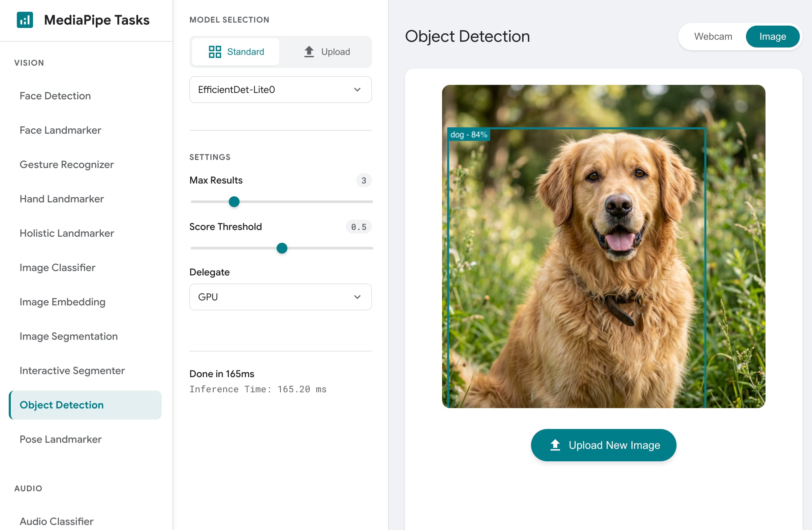Click the upload arrow on Upload New Image button

coord(555,445)
